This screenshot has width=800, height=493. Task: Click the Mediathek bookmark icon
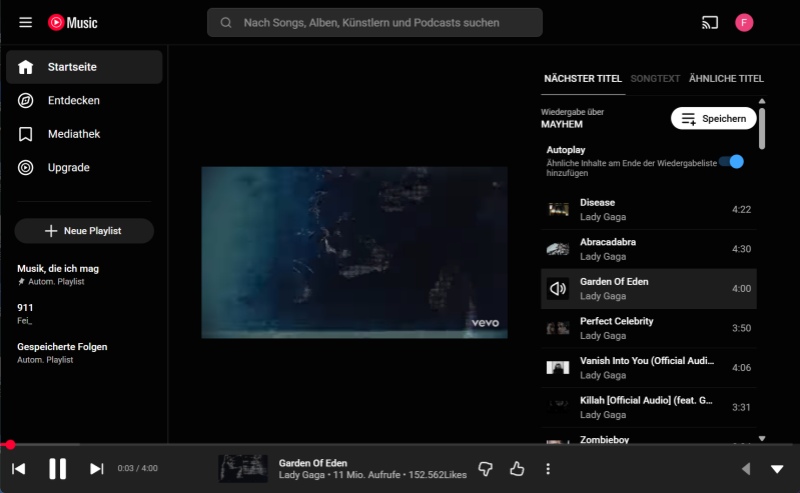tap(26, 134)
